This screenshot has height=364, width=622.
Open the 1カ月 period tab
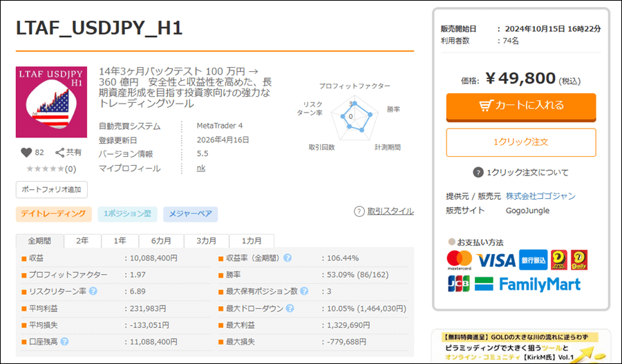click(x=252, y=241)
